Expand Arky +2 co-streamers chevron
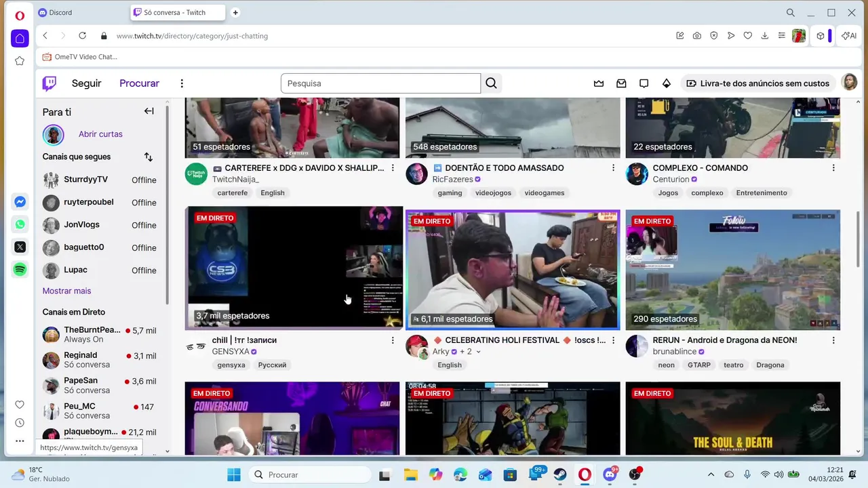 (x=478, y=352)
